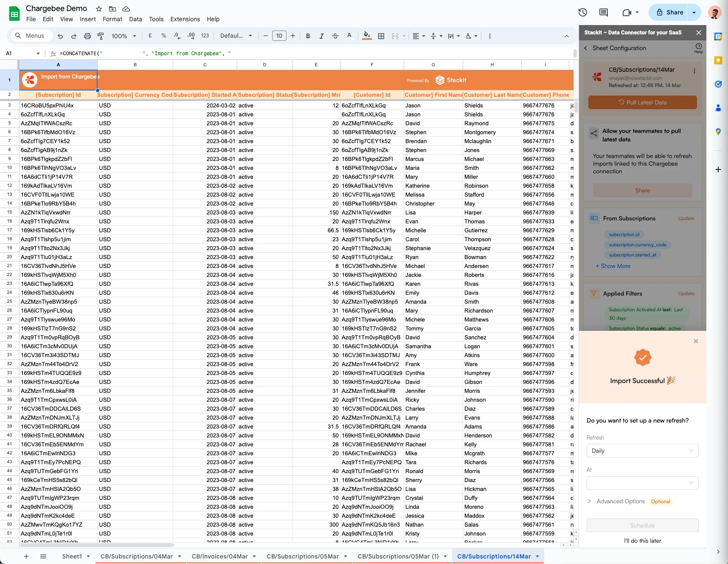The image size is (728, 564).
Task: Click the font size input field
Action: click(279, 36)
